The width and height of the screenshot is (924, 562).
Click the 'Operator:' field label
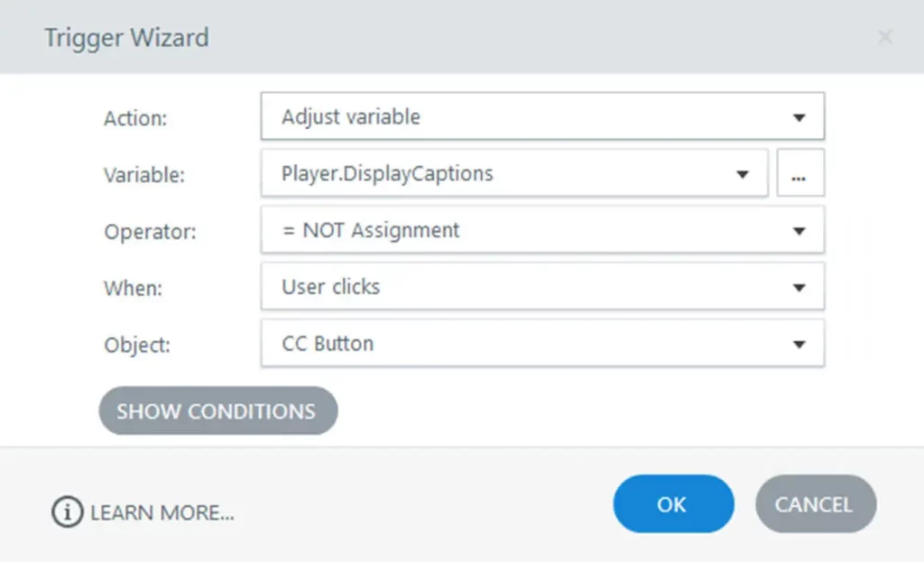[149, 232]
